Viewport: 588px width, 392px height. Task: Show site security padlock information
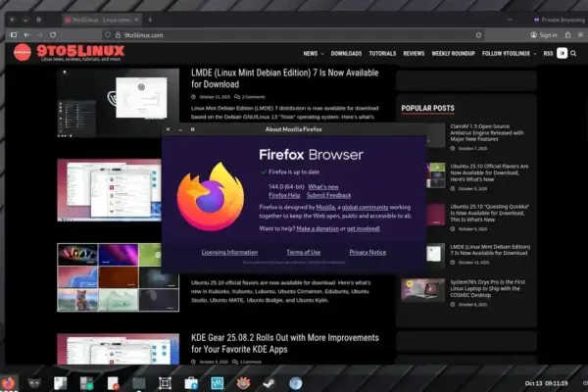point(118,35)
